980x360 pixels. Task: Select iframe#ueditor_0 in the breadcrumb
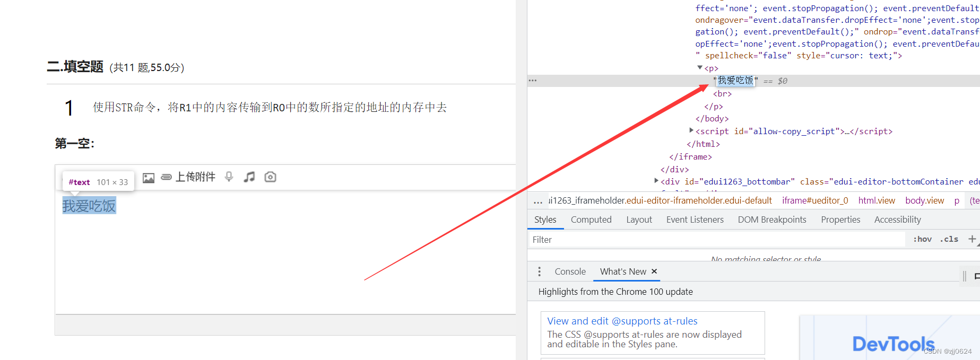[815, 200]
